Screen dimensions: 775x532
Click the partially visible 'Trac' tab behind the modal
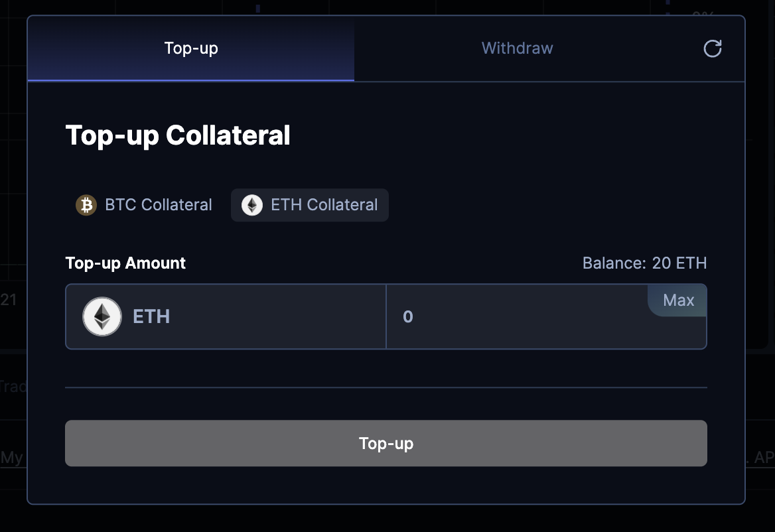pos(12,386)
